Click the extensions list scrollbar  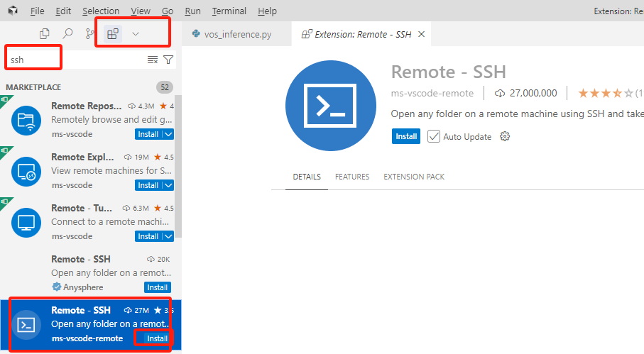coord(178,166)
